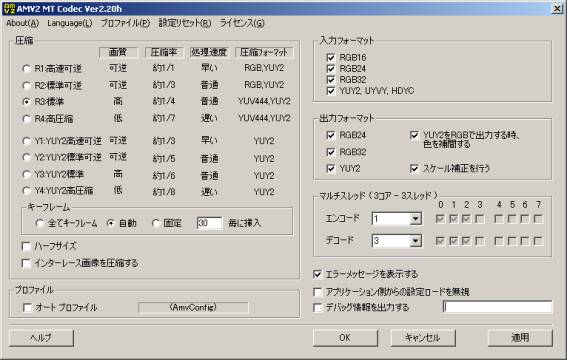Click the 圧縮フォーマット column header
Screen dimensions: 567x360
[264, 52]
